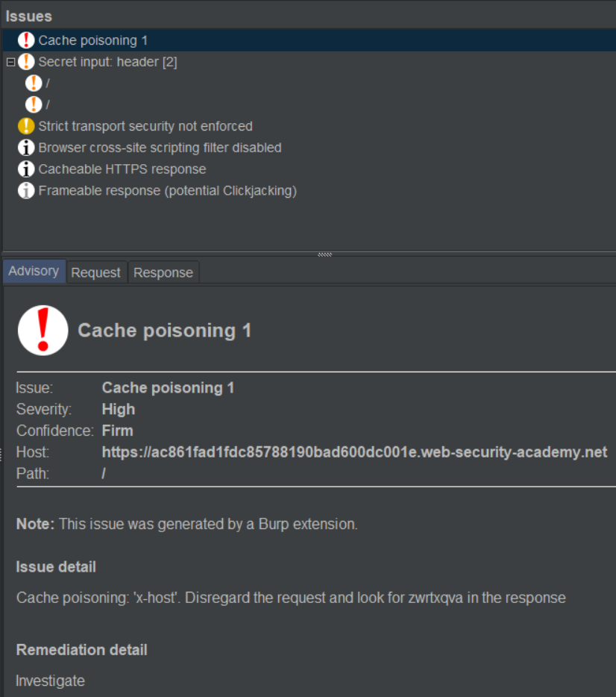Select the Cacheable HTTPS response issue

tap(122, 169)
